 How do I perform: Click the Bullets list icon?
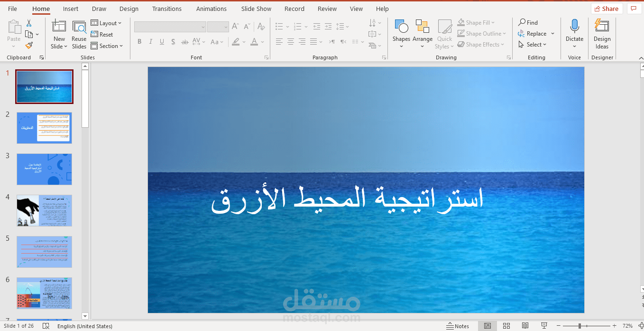tap(279, 27)
